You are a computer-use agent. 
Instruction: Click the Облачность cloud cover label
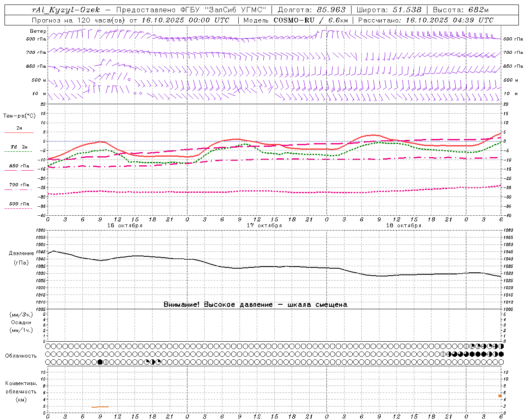click(x=21, y=356)
